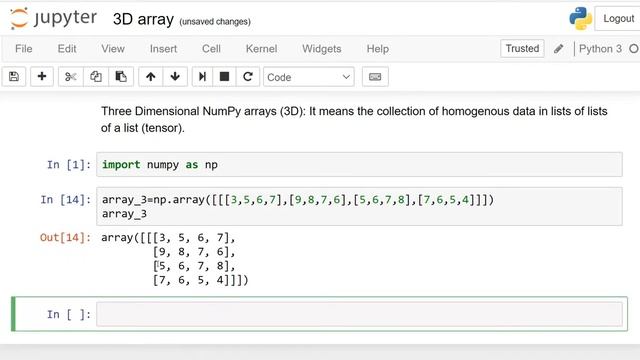640x360 pixels.
Task: Move selected cell up
Action: 151,77
